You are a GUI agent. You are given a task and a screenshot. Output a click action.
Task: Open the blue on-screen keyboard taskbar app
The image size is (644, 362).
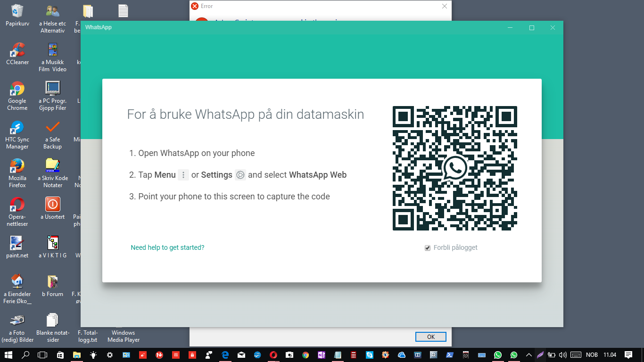click(482, 354)
